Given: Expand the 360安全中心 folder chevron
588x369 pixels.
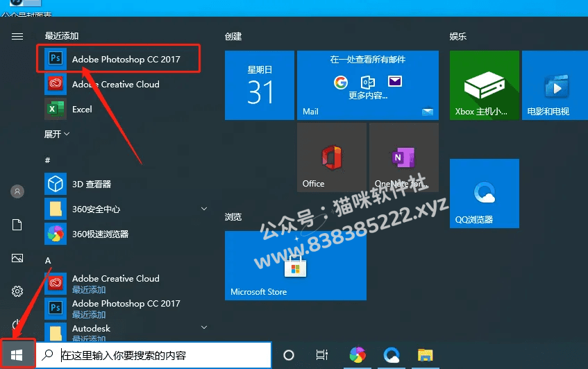Looking at the screenshot, I should (x=204, y=209).
